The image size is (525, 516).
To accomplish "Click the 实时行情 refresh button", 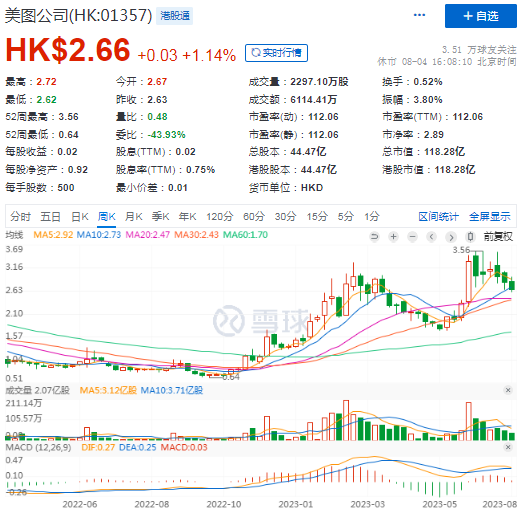I will (276, 53).
